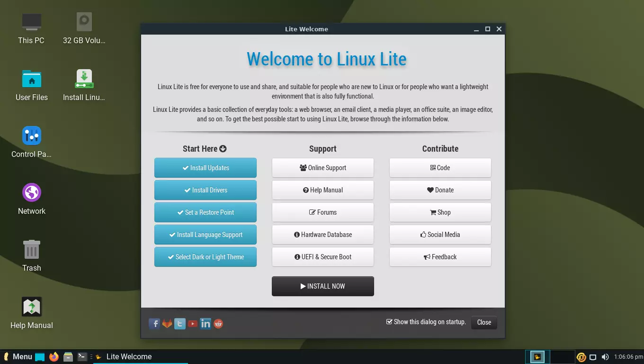Click the Install Drivers button
Viewport: 644px width, 364px height.
pos(206,190)
